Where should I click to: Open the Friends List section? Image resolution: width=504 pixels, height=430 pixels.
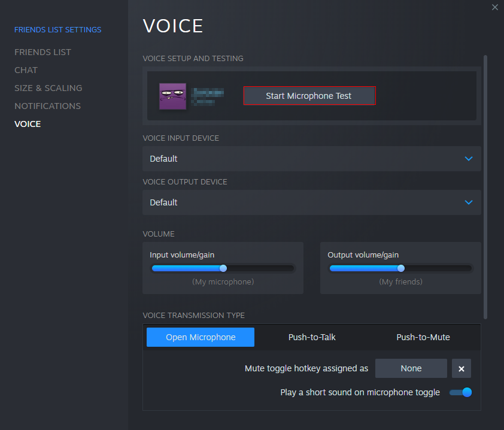(x=42, y=52)
